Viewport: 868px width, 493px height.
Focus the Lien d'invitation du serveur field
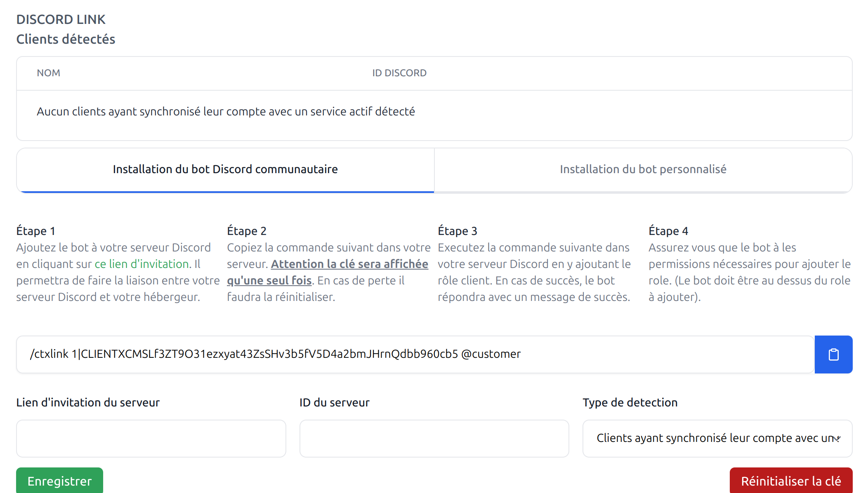[x=151, y=438]
